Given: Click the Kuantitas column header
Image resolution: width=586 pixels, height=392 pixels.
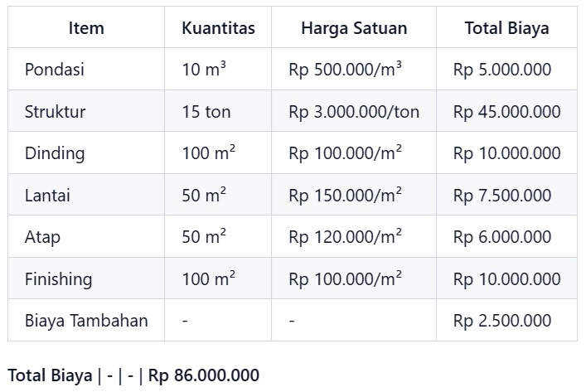Looking at the screenshot, I should click(x=218, y=28).
